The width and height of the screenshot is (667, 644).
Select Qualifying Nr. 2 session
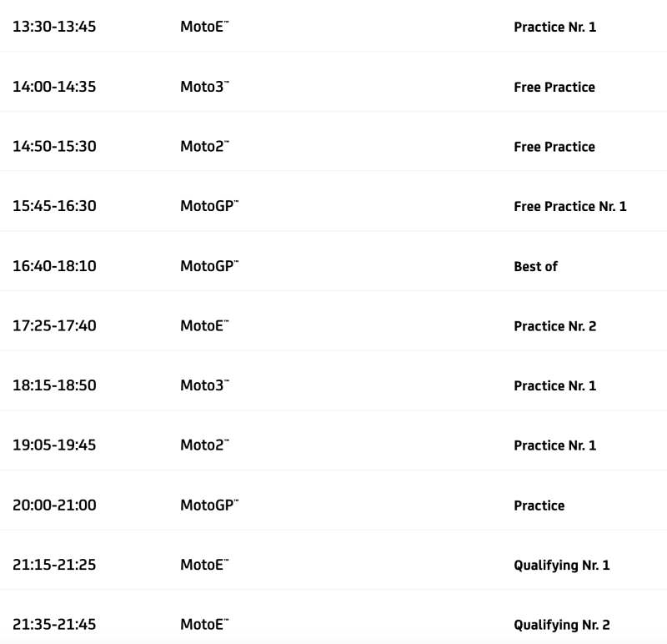tap(561, 625)
